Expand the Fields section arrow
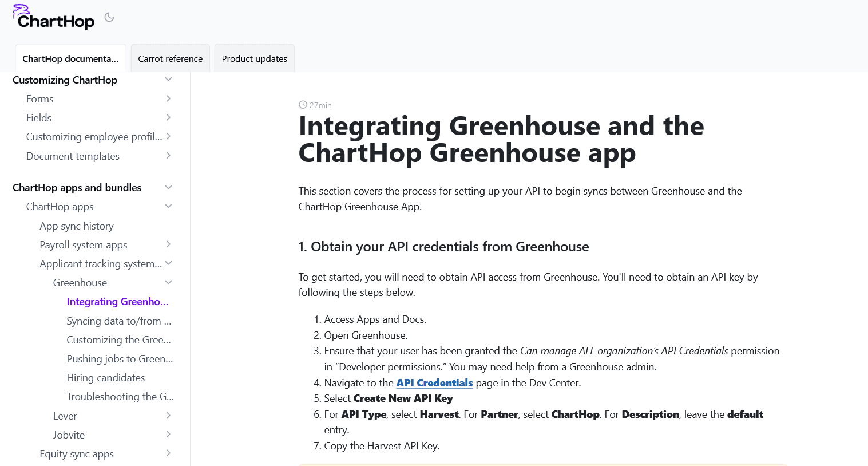The width and height of the screenshot is (868, 466). 168,117
